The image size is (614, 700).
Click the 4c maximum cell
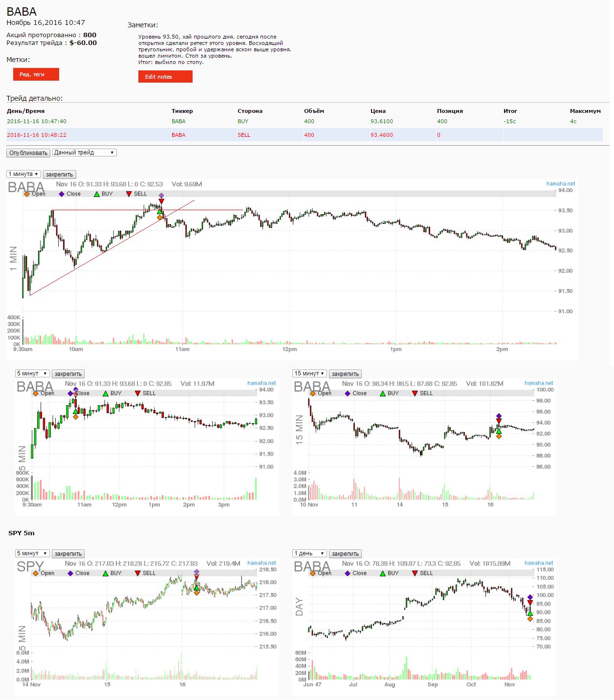[x=573, y=121]
